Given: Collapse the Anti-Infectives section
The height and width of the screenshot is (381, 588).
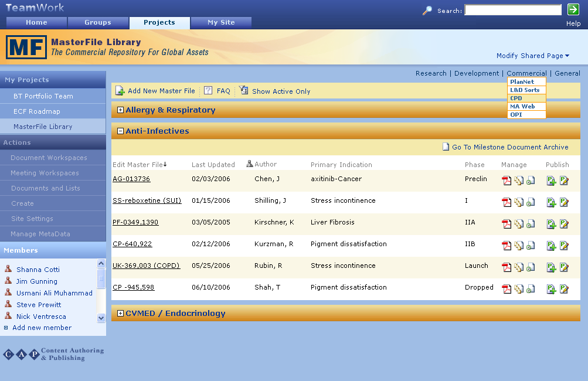Looking at the screenshot, I should (120, 131).
